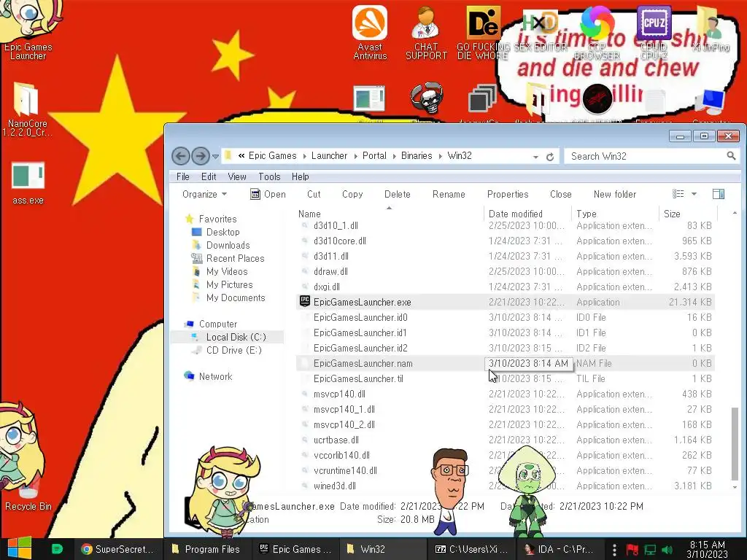This screenshot has width=747, height=560.
Task: Click the network monitor tray icon
Action: click(x=650, y=550)
